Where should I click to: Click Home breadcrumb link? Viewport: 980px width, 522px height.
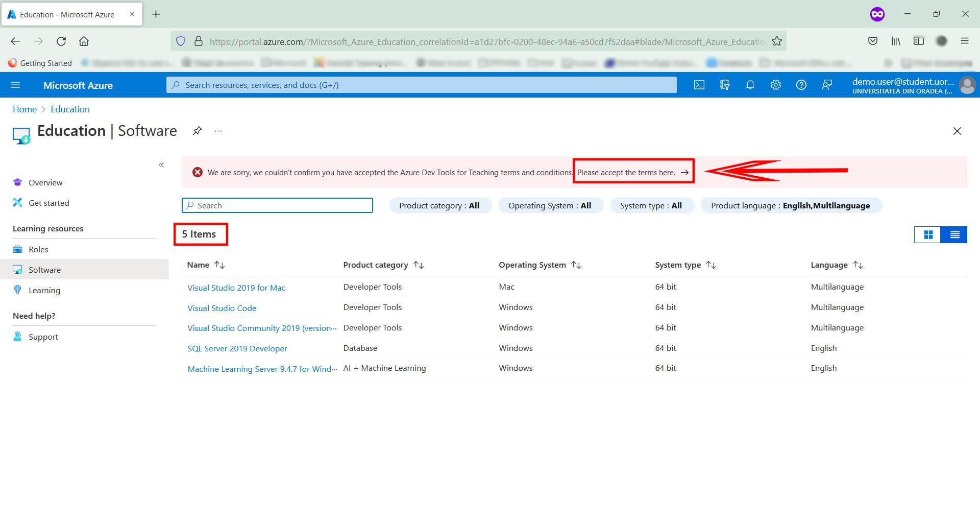tap(24, 109)
